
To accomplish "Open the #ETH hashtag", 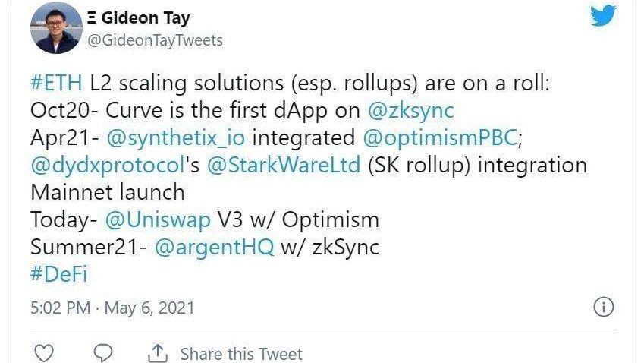I will [x=55, y=85].
